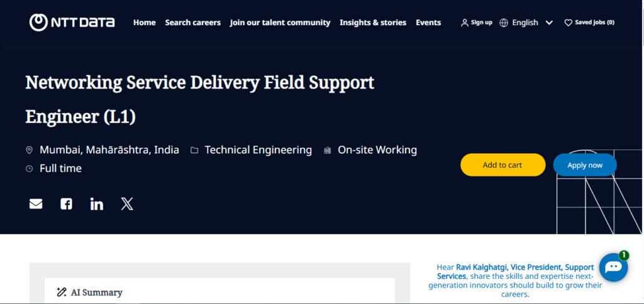Open Insights & stories menu
This screenshot has height=304, width=644.
pos(373,23)
